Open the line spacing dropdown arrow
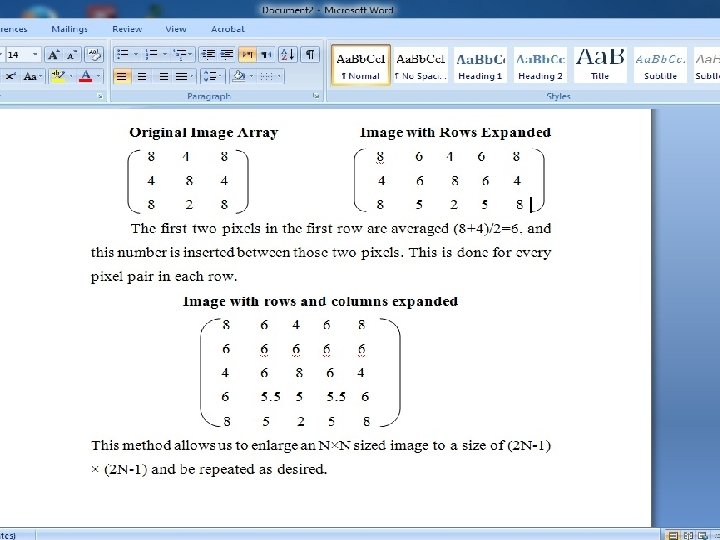 pos(221,76)
